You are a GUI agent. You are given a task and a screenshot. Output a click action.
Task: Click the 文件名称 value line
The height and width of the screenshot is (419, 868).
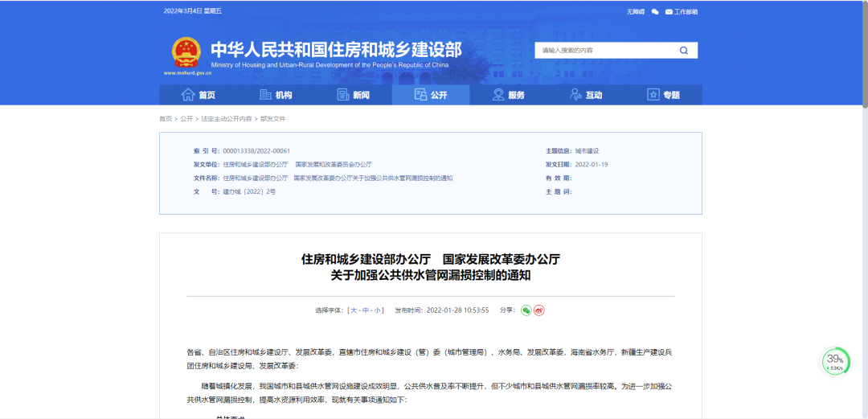point(338,179)
